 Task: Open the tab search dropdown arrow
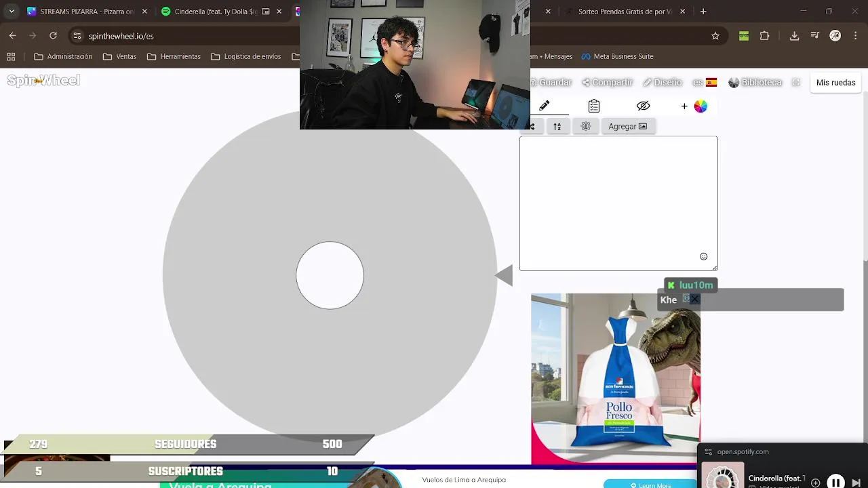point(12,12)
